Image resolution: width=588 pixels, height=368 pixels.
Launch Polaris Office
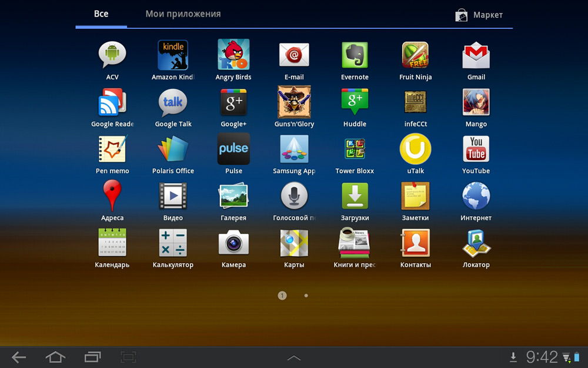click(173, 149)
